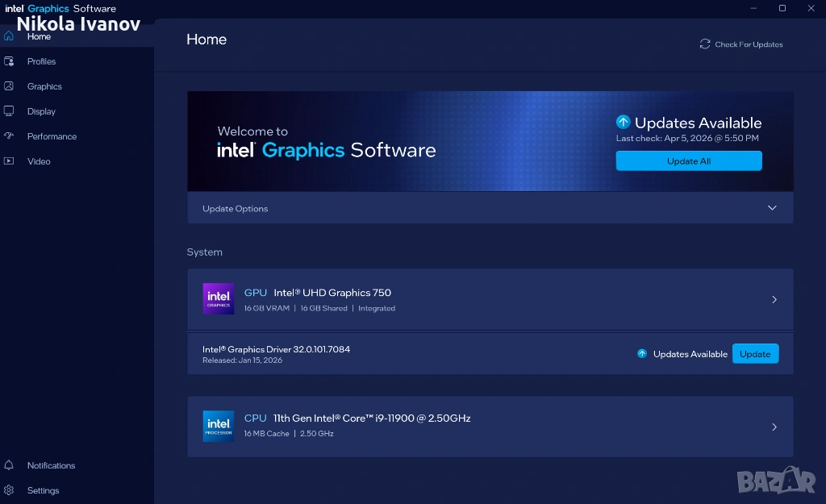Open the Video play icon
Screen dimensions: 826x504
coord(9,161)
